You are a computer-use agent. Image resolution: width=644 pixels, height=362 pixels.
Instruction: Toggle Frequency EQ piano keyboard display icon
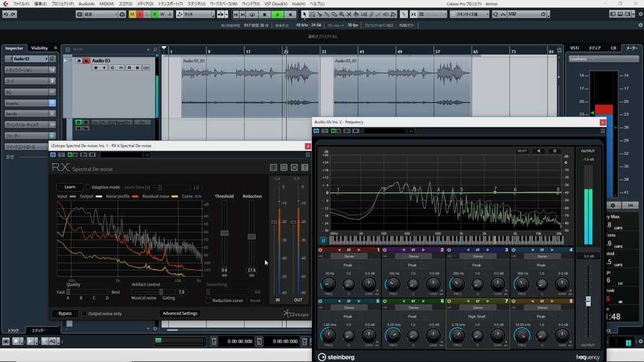click(323, 240)
